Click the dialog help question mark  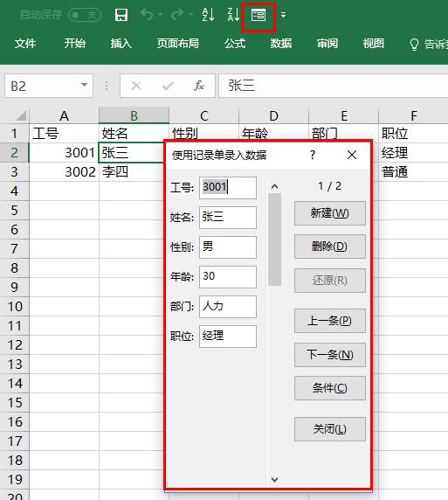(x=313, y=155)
